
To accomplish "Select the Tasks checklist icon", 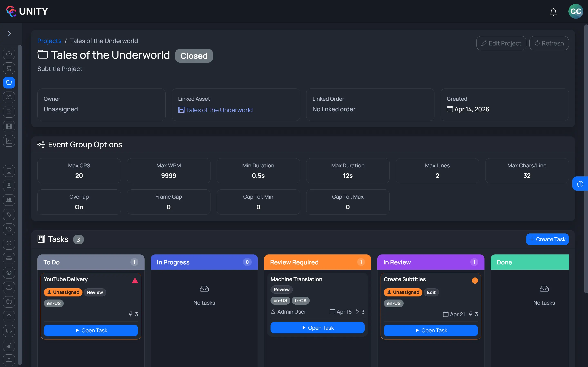I will (9, 112).
